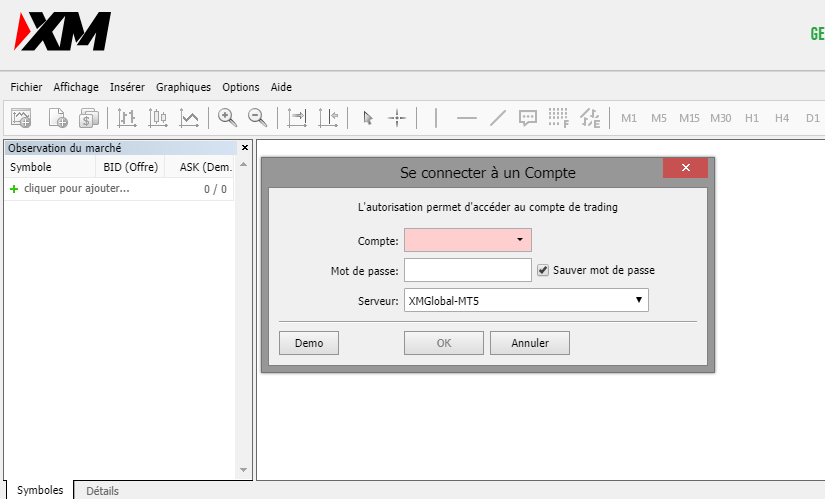Click the Demo button
Viewport: 825px width, 499px height.
point(309,343)
